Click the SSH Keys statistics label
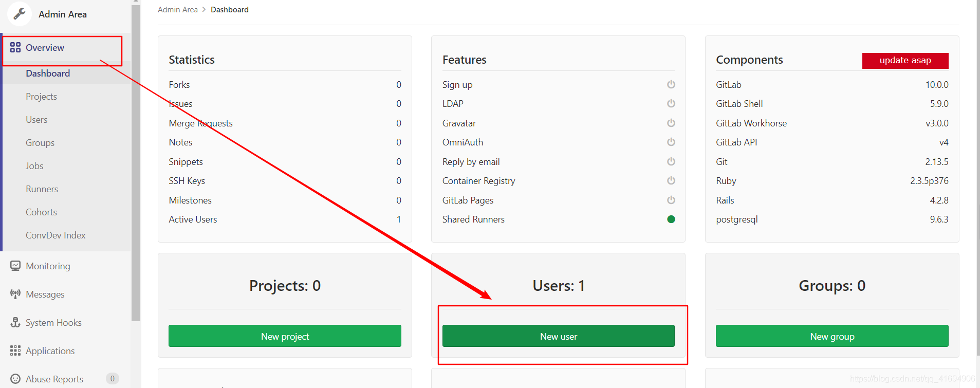 (x=187, y=181)
